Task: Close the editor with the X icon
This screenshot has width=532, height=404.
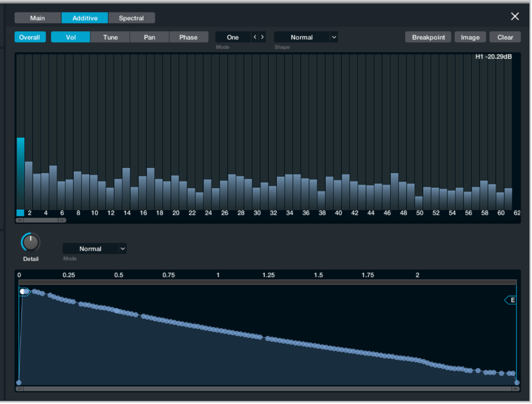Action: pos(515,17)
